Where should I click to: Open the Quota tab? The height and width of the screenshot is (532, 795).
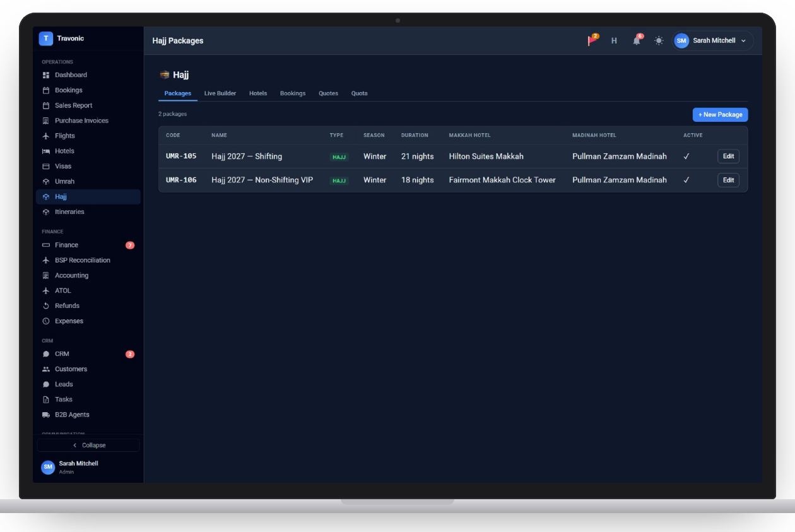(360, 93)
